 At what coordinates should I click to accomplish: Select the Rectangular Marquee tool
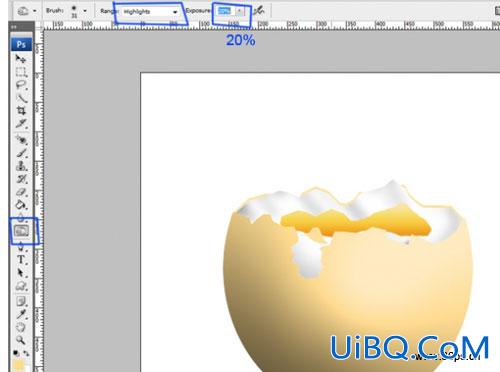click(x=21, y=72)
